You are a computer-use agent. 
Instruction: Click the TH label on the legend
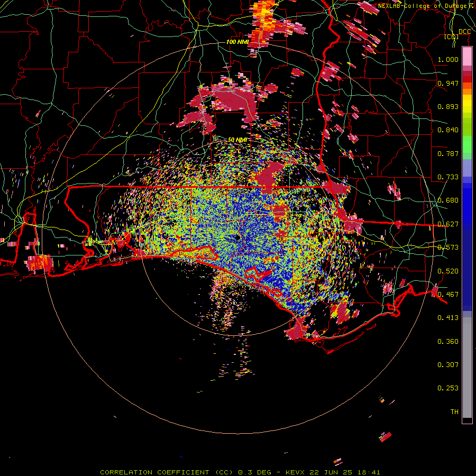(454, 412)
